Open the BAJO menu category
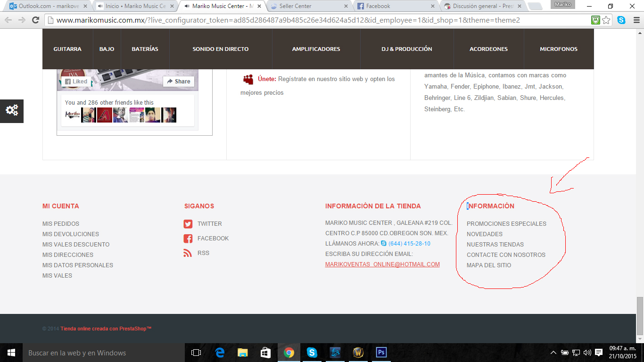The image size is (644, 362). (107, 49)
